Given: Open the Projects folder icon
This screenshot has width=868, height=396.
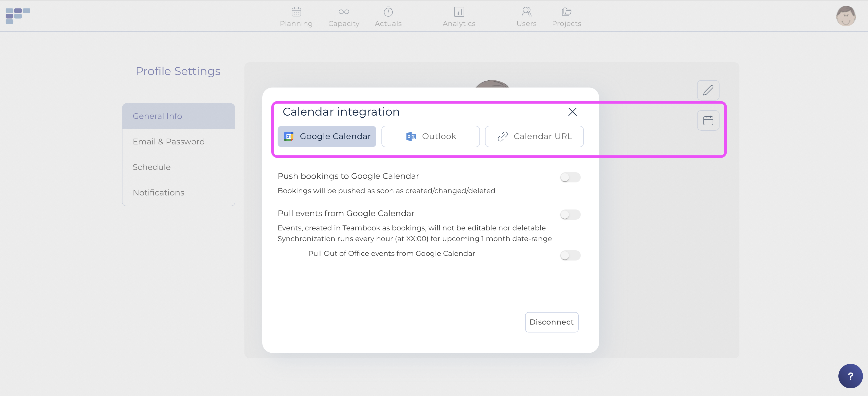Looking at the screenshot, I should click(x=566, y=12).
